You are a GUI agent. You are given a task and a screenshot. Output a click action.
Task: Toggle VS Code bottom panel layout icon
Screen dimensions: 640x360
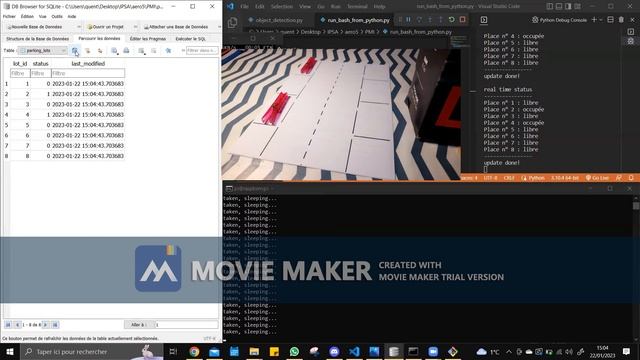click(x=559, y=7)
